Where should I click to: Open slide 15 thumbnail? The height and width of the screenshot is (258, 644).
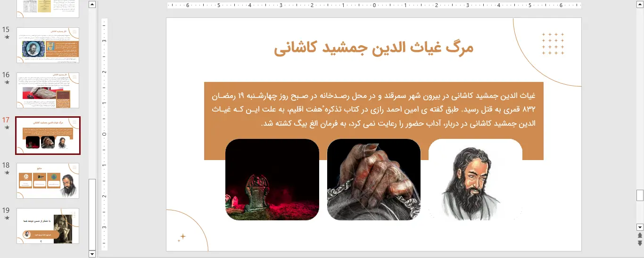pyautogui.click(x=48, y=45)
